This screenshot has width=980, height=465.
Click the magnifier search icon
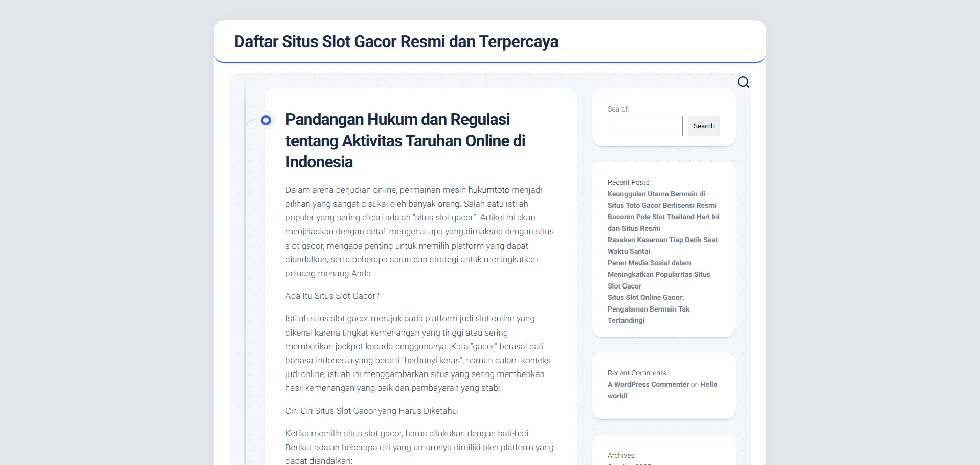(743, 82)
